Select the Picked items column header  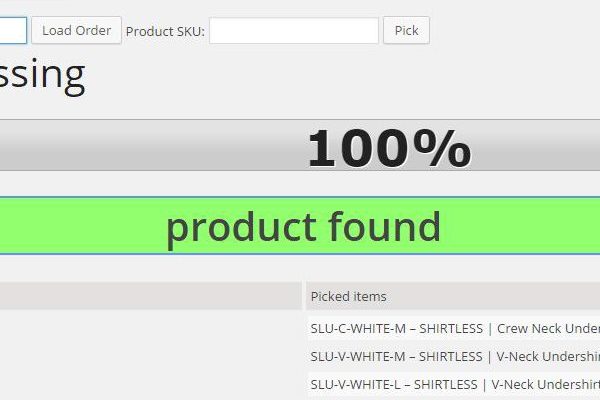348,296
